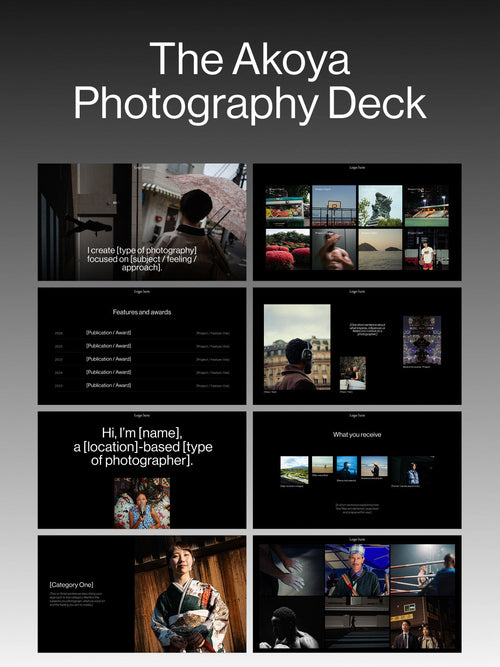Image resolution: width=500 pixels, height=667 pixels.
Task: Click the last [Publication / Award] row
Action: (x=142, y=385)
